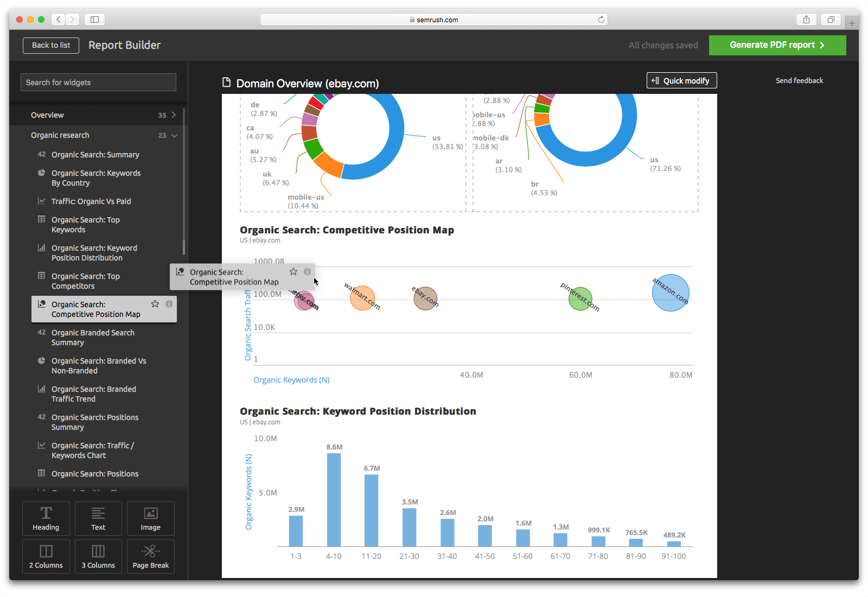
Task: Click the semrush.com address bar
Action: (434, 20)
